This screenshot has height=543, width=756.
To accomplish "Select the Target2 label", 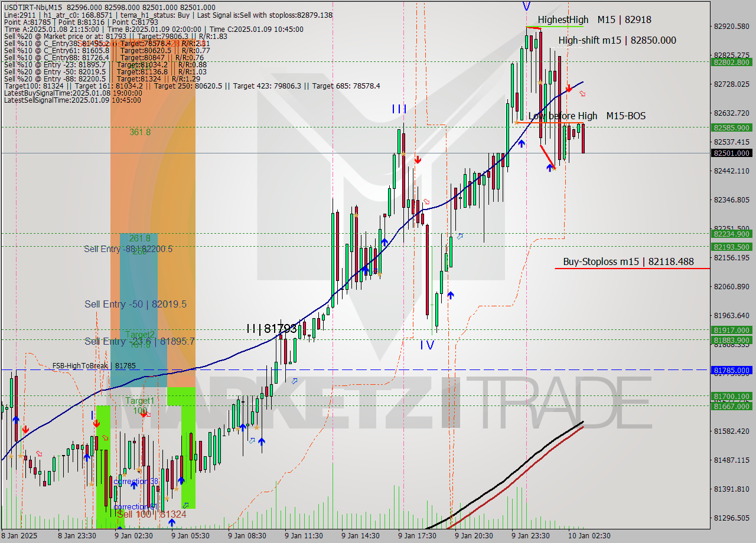I will pyautogui.click(x=140, y=335).
